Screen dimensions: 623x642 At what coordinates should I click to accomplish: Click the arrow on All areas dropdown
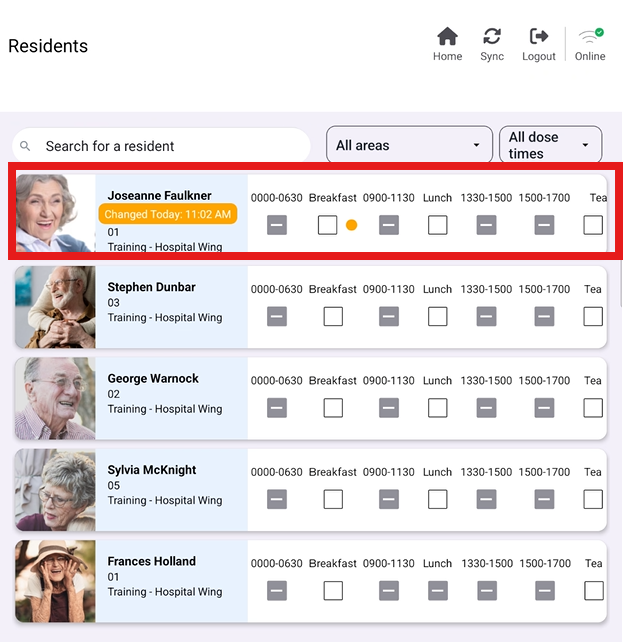[476, 146]
